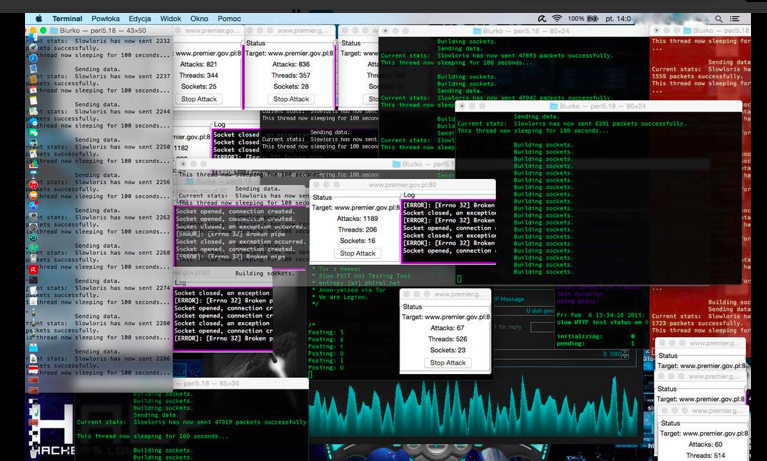The image size is (767, 461).
Task: Click the text 'Attacks: 836'
Action: [x=291, y=64]
